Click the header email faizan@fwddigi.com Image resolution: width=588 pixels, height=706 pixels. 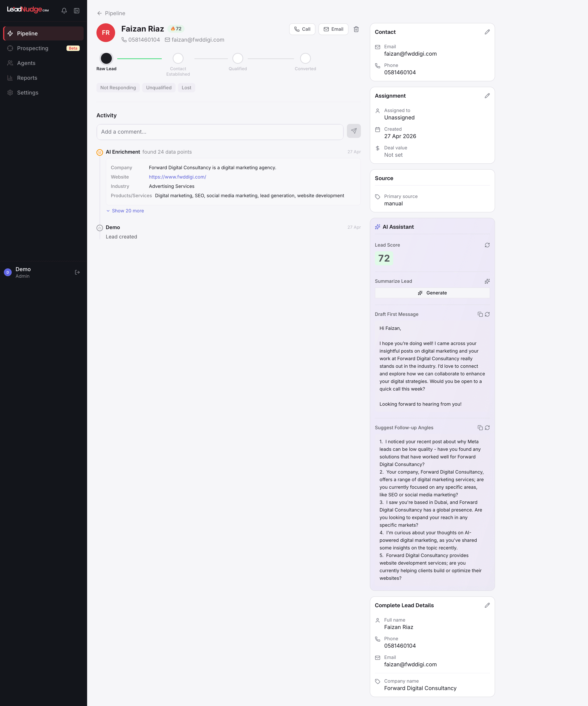coord(198,40)
